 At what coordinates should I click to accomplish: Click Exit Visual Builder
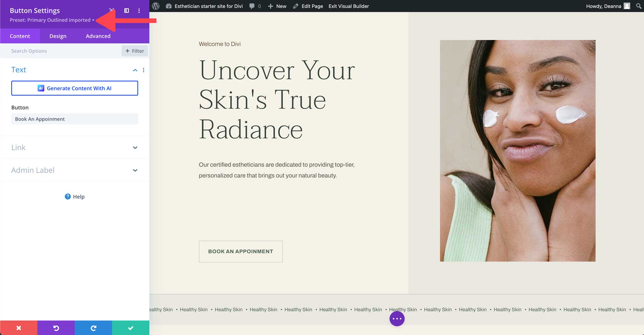coord(348,6)
